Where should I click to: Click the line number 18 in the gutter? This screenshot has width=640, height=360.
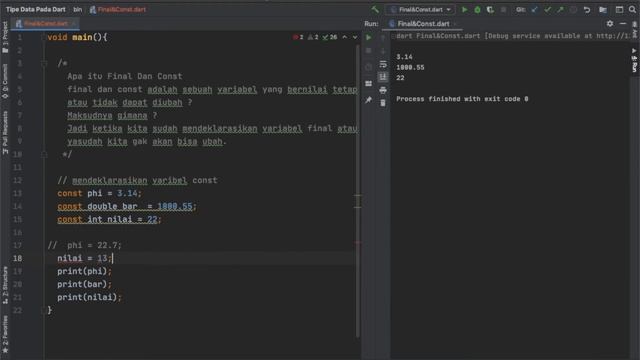18,258
